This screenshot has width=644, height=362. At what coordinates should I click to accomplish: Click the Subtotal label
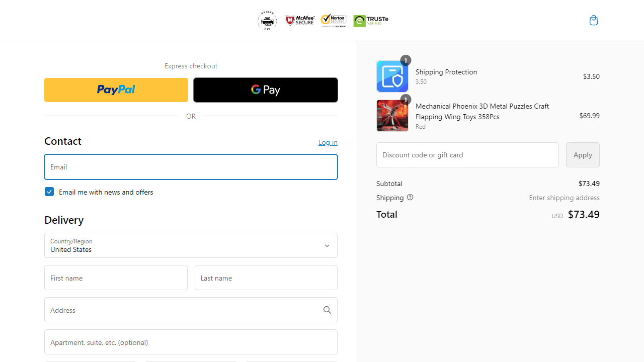pos(389,184)
